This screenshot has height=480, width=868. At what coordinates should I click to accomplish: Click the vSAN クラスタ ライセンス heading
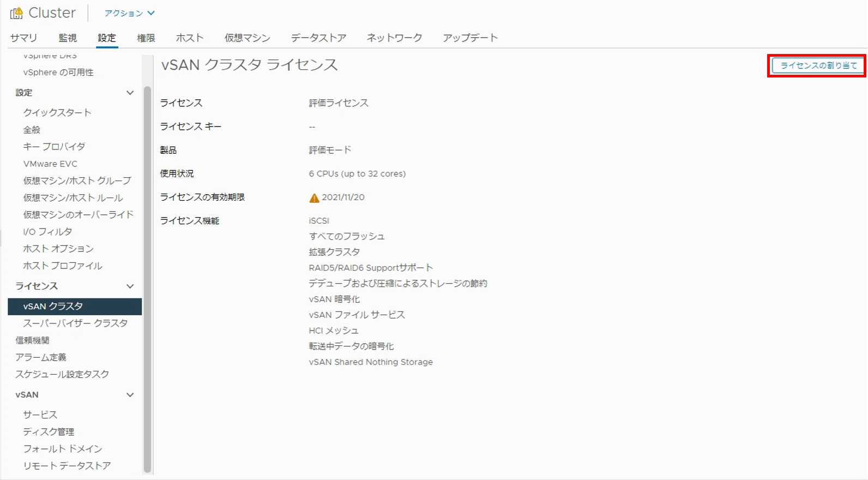pos(249,65)
